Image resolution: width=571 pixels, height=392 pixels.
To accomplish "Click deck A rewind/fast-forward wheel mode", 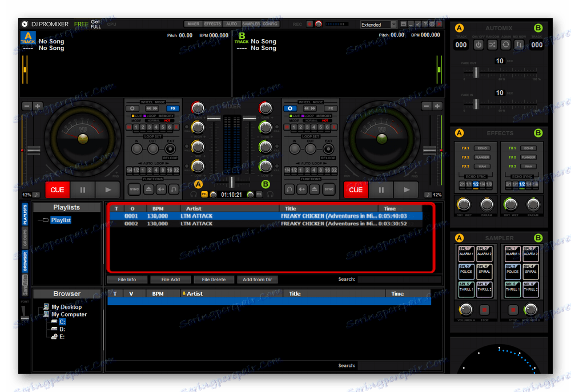I will pos(152,108).
